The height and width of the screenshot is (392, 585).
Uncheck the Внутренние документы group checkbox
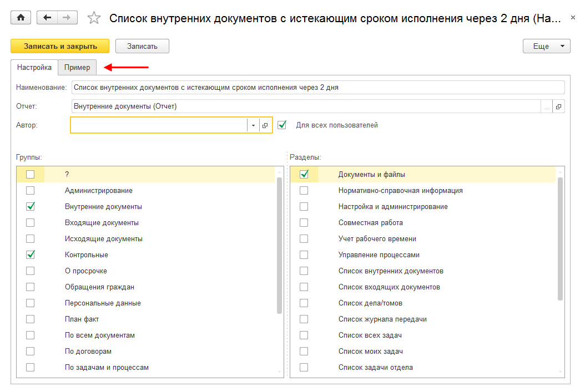(x=31, y=207)
